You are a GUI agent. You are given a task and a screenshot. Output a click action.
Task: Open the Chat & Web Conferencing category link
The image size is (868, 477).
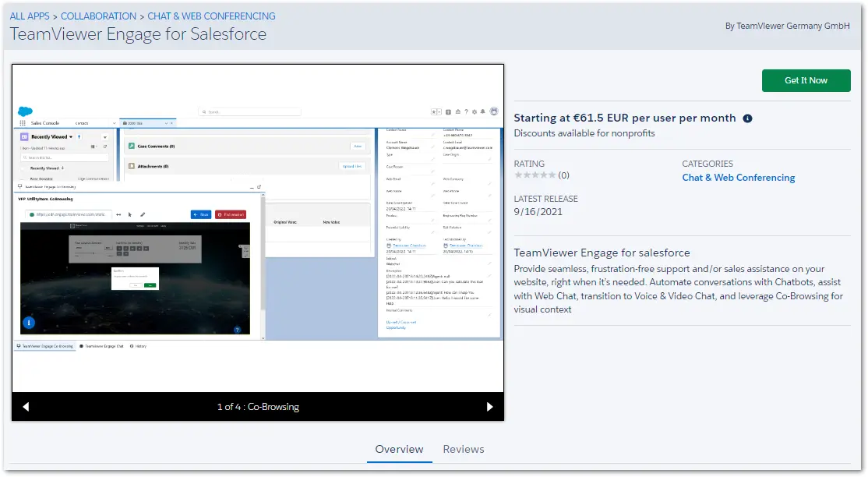click(738, 178)
